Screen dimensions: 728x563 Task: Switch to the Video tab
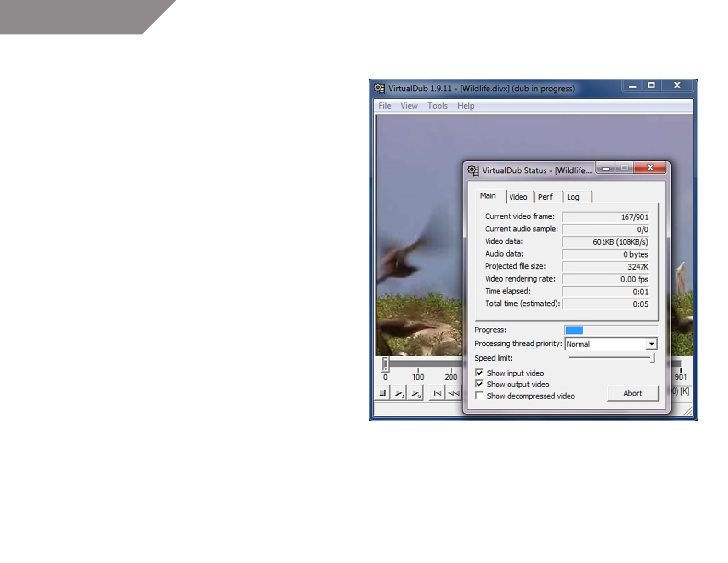[518, 197]
